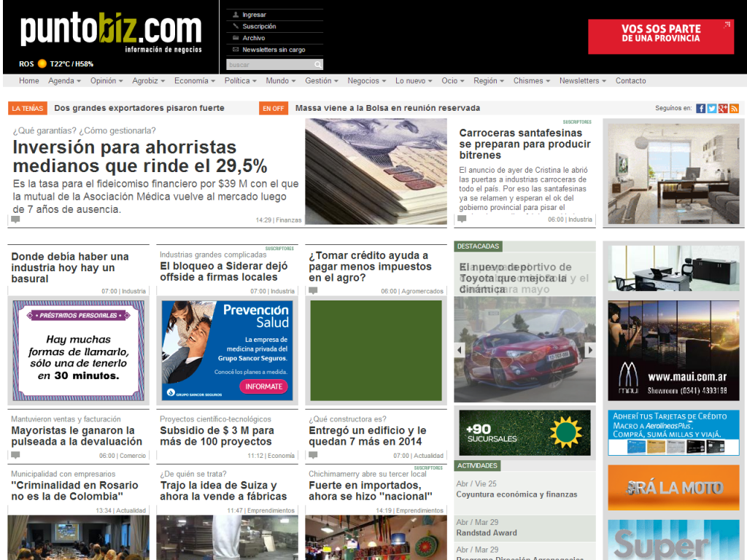Expand the Política menu dropdown
Image resolution: width=747 pixels, height=560 pixels.
241,81
